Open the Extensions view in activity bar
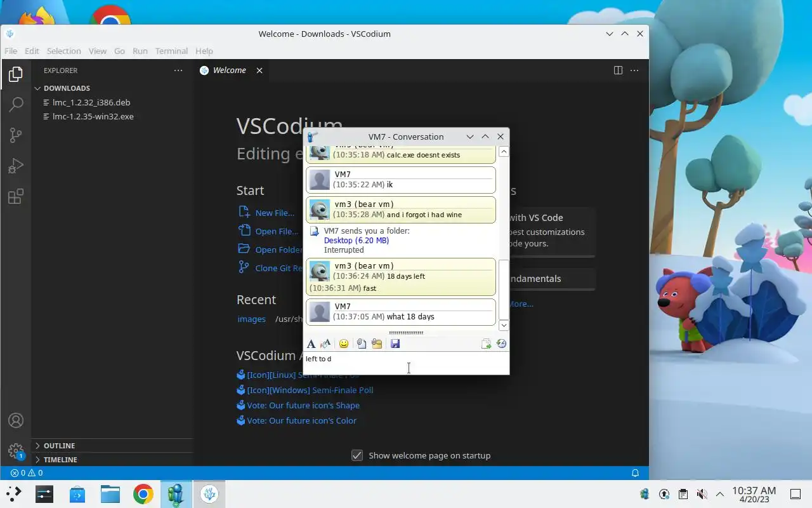812x508 pixels. [x=16, y=197]
